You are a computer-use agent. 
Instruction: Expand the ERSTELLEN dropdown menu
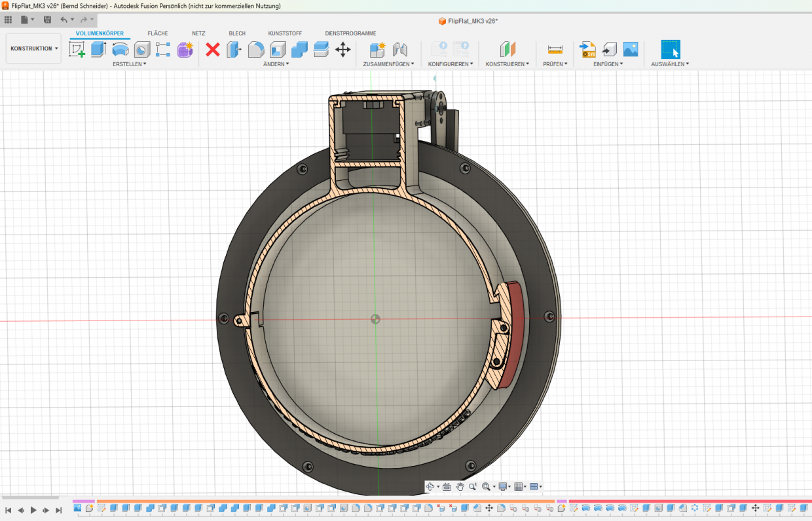(129, 64)
